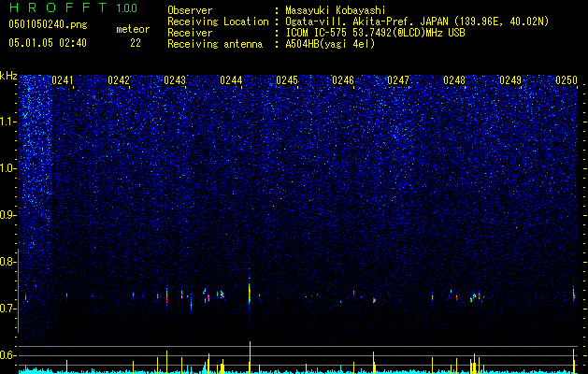Screen dimensions: 588x374
Task: Click the 'meteor' label
Action: [133, 29]
